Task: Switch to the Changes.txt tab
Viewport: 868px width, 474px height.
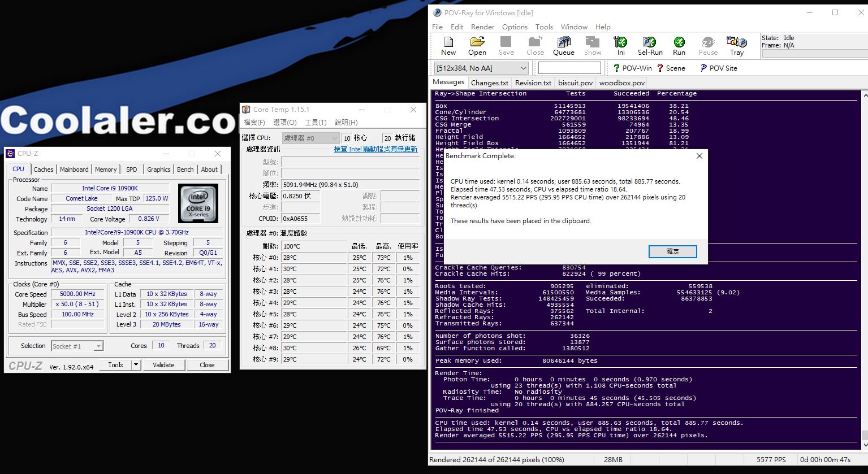Action: click(490, 82)
